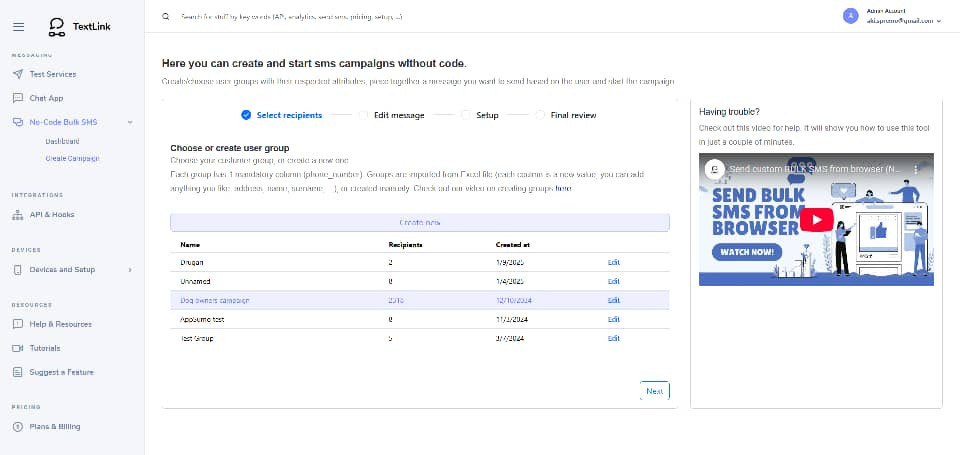The width and height of the screenshot is (960, 455).
Task: Expand Devices and Setup chevron
Action: (130, 269)
